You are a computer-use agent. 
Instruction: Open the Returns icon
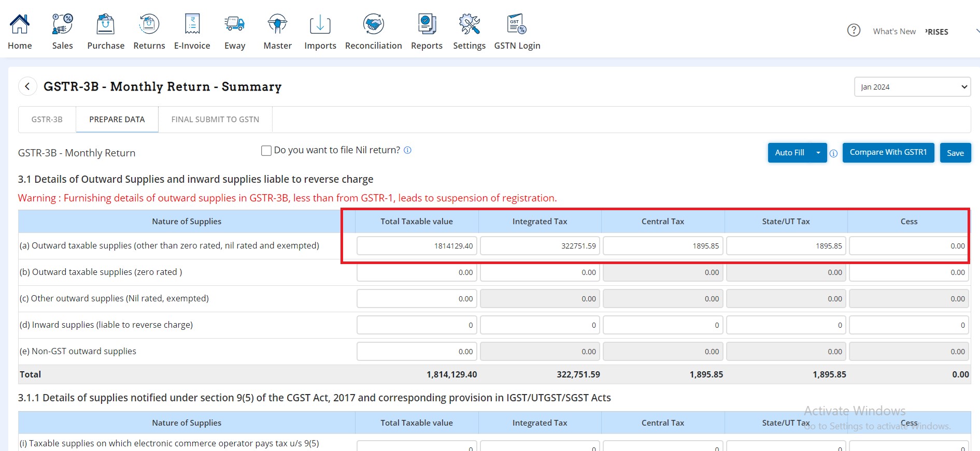pyautogui.click(x=149, y=24)
